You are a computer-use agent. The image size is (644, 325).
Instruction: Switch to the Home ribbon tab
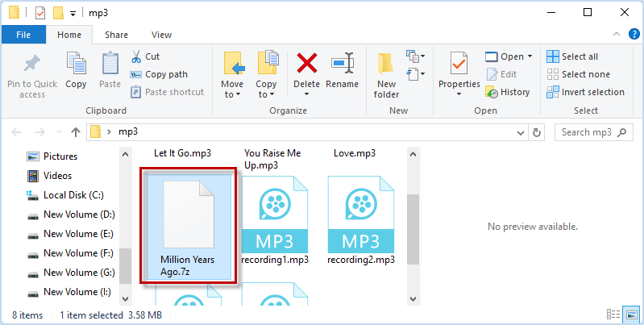tap(69, 35)
